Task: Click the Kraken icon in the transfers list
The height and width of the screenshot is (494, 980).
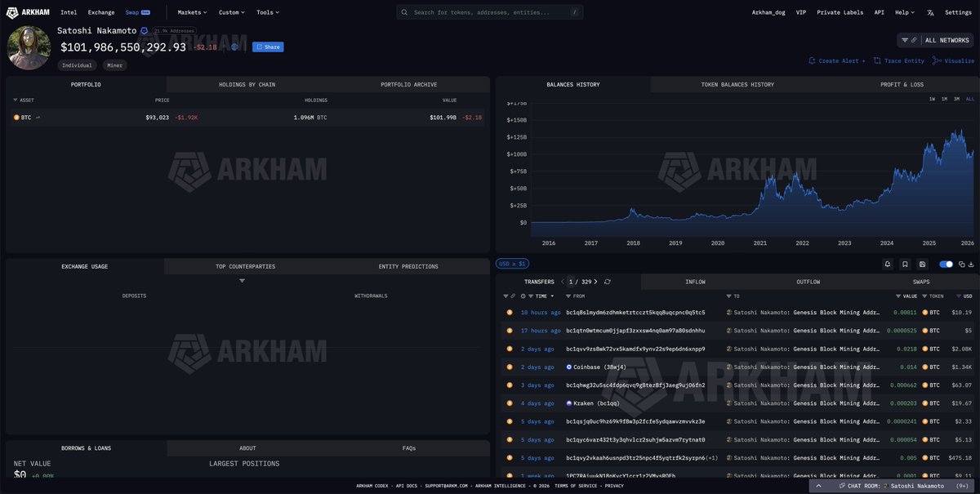Action: coord(569,403)
